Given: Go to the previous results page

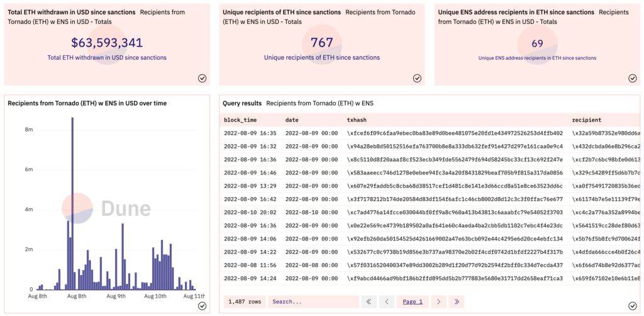Looking at the screenshot, I should 387,302.
